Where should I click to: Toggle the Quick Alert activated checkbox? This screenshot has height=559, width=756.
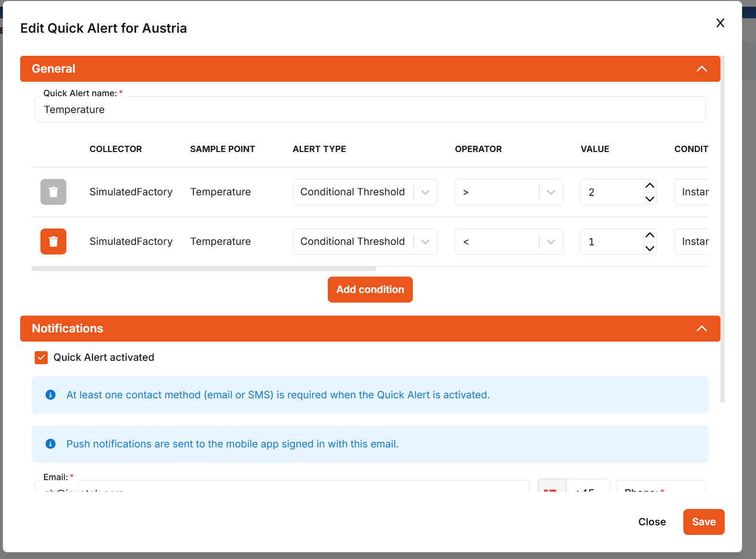(x=41, y=357)
